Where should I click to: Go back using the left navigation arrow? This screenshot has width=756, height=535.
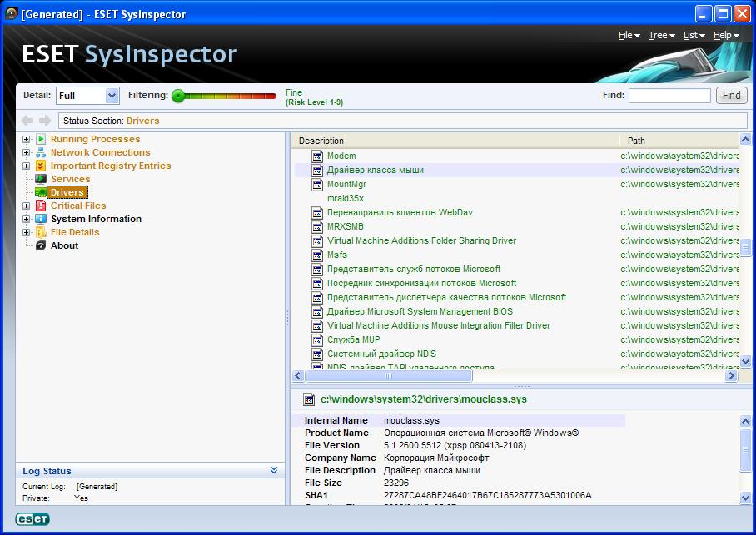(27, 121)
